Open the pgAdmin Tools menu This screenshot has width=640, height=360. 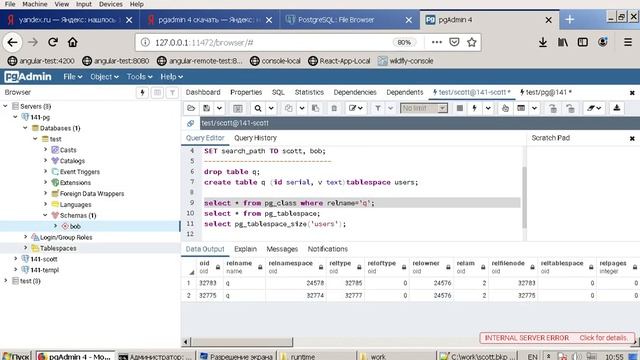[x=139, y=77]
